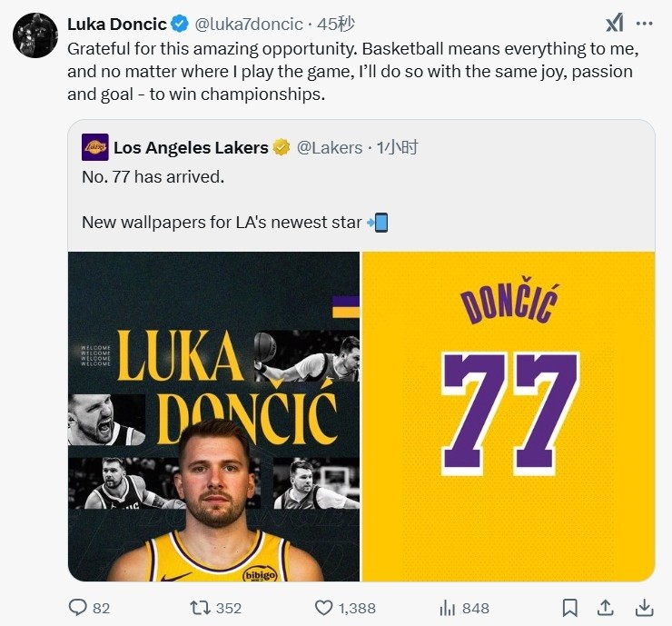Viewport: 672px width, 626px height.
Task: Open Luka Doncic's profile avatar
Action: pyautogui.click(x=35, y=35)
